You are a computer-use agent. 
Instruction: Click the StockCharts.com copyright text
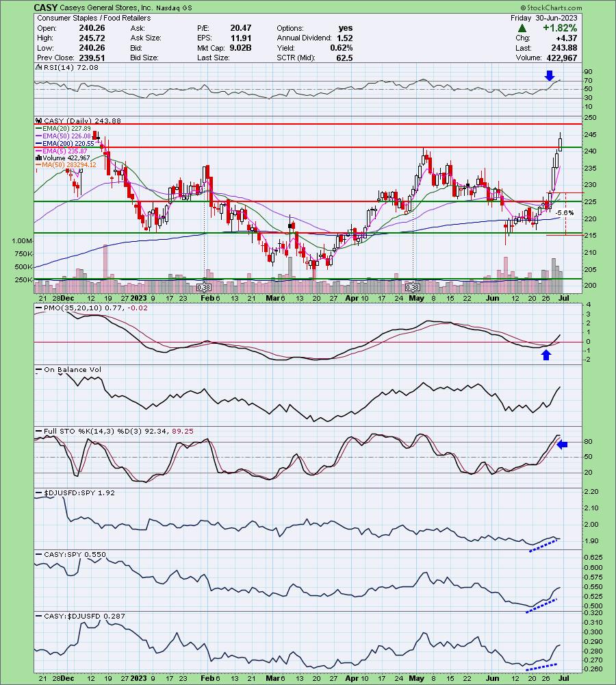coord(551,8)
